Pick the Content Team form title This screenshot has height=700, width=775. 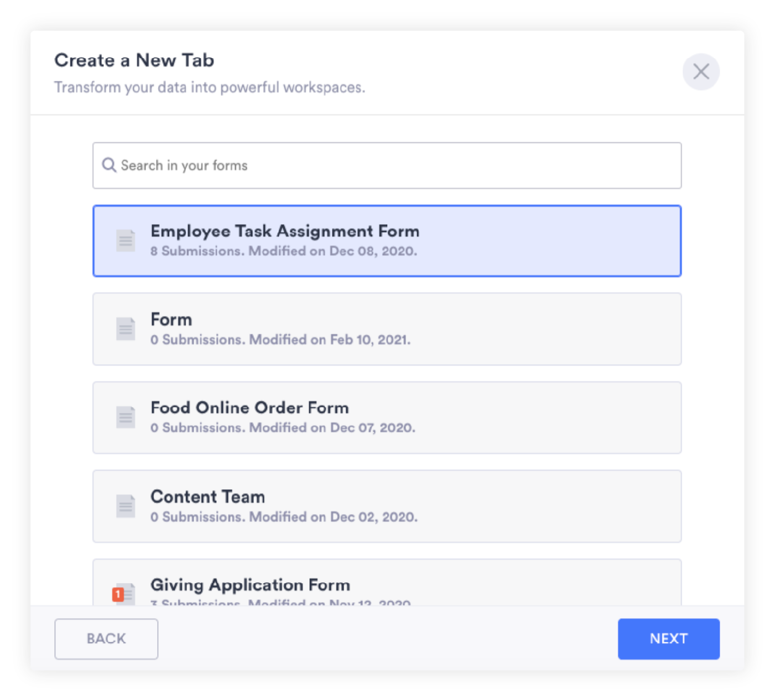click(x=207, y=496)
